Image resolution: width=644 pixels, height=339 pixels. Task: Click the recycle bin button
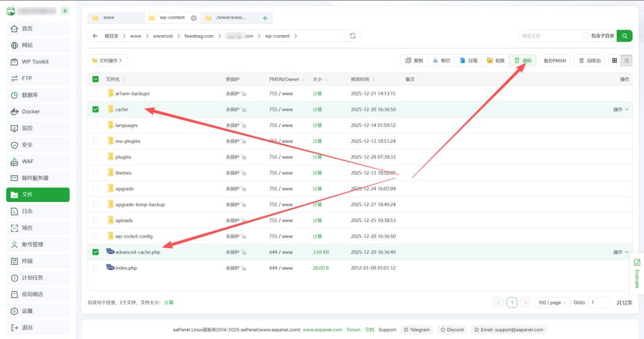tap(589, 60)
